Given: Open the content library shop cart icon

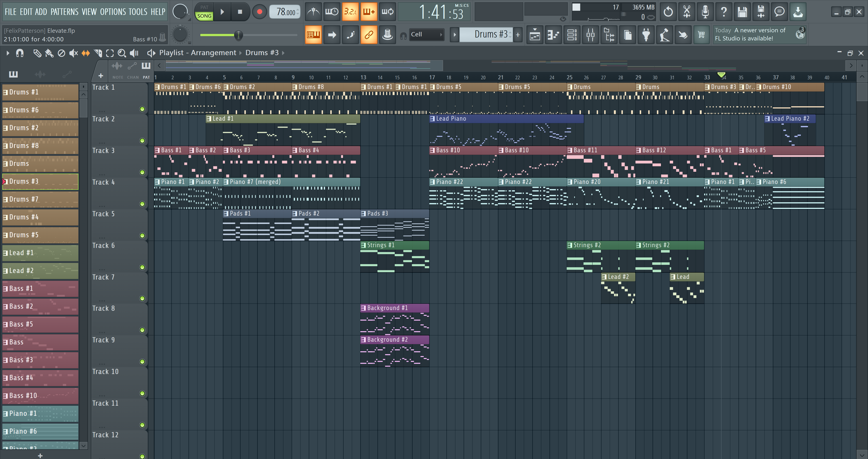Looking at the screenshot, I should [701, 35].
